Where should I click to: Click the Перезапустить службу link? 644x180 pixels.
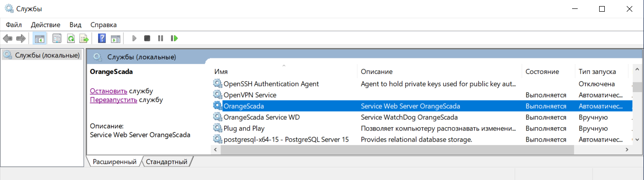point(126,100)
